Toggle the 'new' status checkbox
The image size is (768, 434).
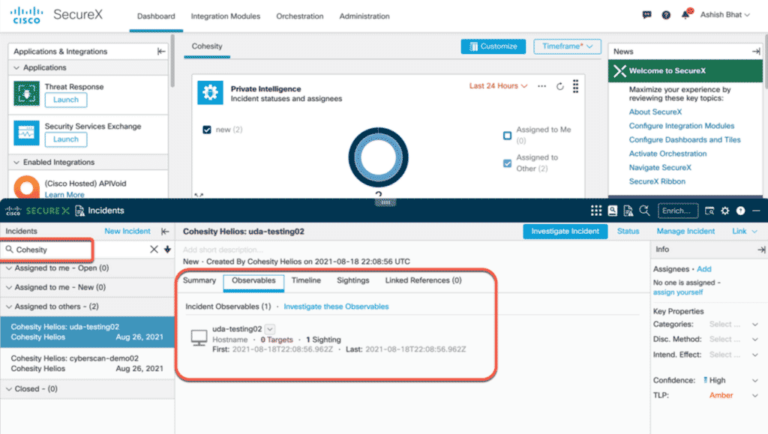[x=207, y=129]
